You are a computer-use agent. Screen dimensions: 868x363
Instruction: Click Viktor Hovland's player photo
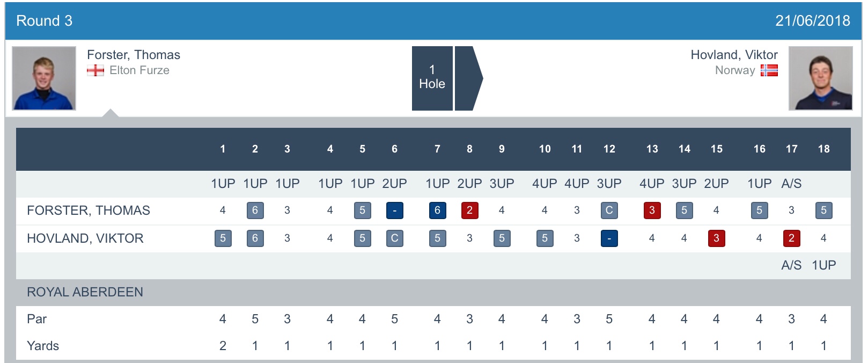click(x=820, y=78)
